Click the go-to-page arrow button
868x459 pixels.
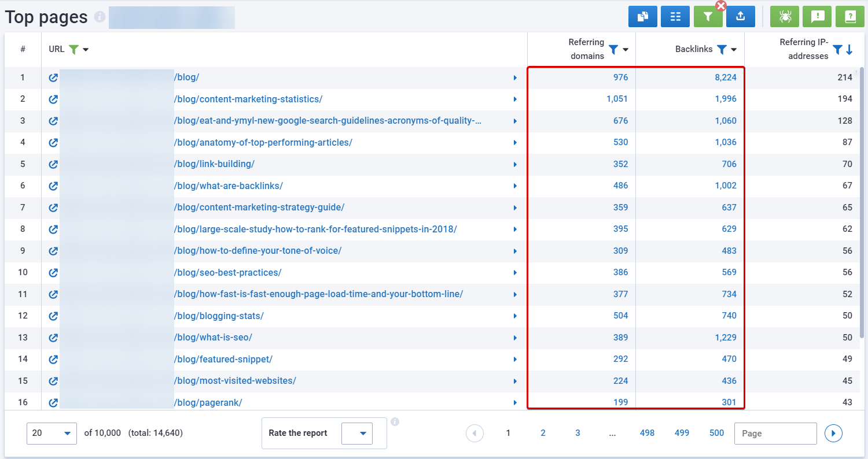(x=833, y=433)
